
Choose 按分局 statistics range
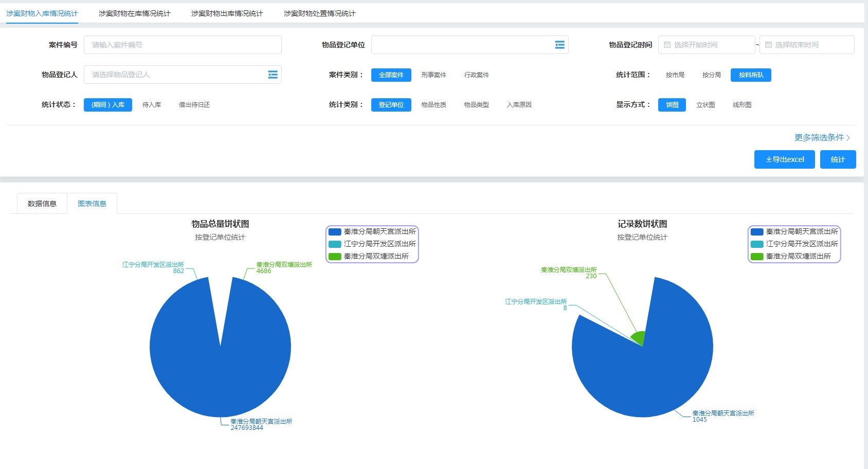pos(712,75)
